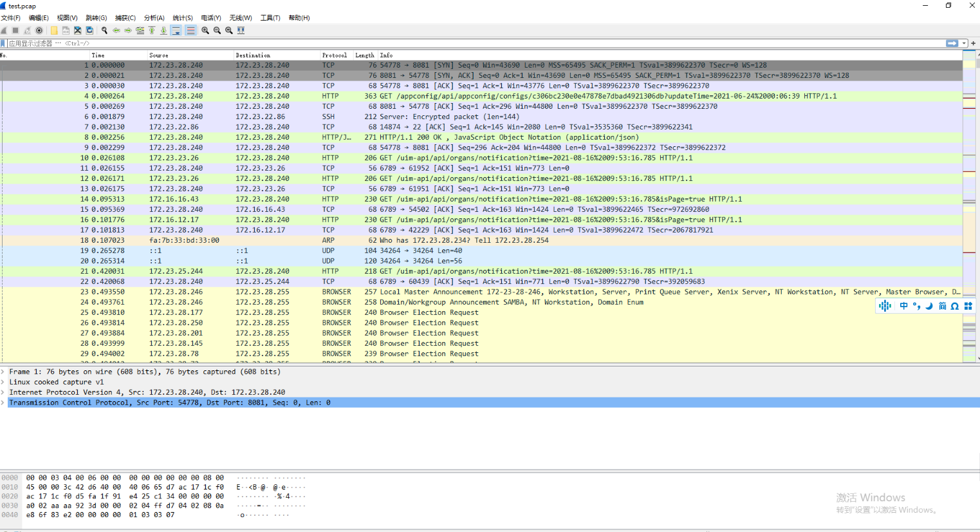Viewport: 980px width, 532px height.
Task: Click the display filter input field
Action: (x=475, y=43)
